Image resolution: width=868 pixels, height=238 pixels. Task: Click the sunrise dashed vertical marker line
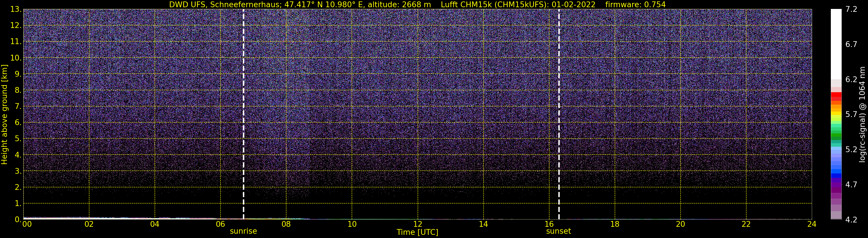[243, 114]
